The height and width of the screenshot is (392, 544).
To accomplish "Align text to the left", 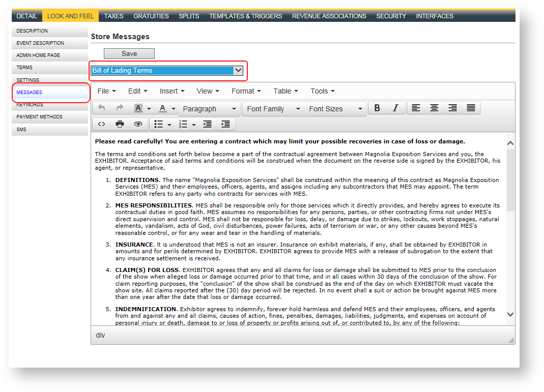I will click(416, 108).
